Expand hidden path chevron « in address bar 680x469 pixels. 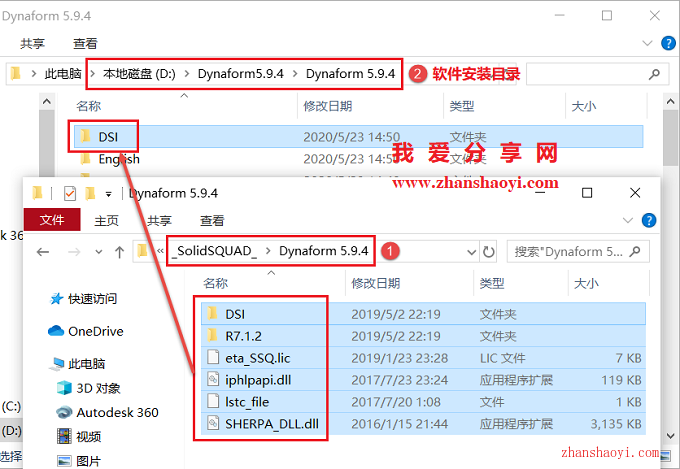click(x=160, y=251)
